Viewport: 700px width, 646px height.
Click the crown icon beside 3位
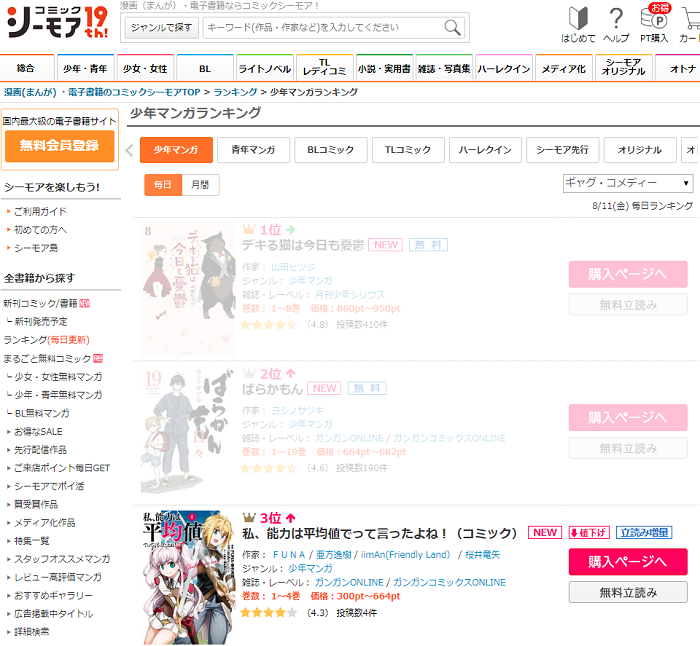249,518
